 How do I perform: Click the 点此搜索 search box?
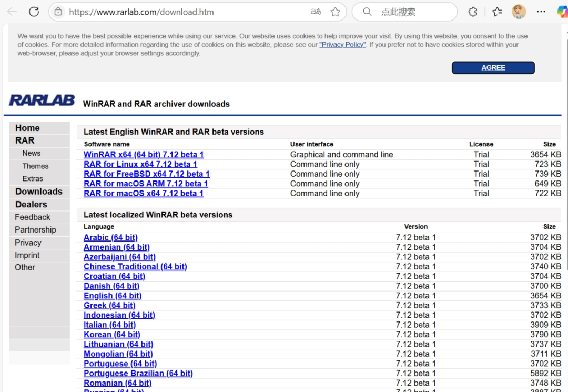(x=404, y=12)
